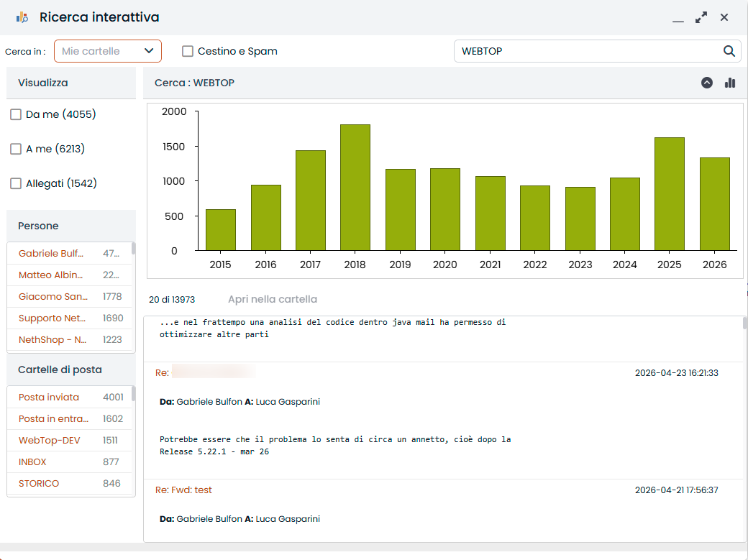Check the Allegati (1542) filter
Viewport: 748px width, 560px height.
click(x=16, y=183)
